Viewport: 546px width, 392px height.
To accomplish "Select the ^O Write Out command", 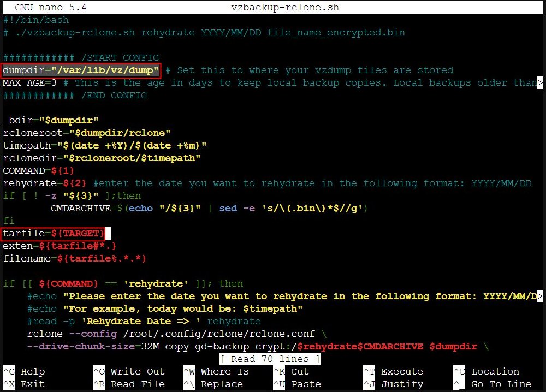I will [128, 371].
